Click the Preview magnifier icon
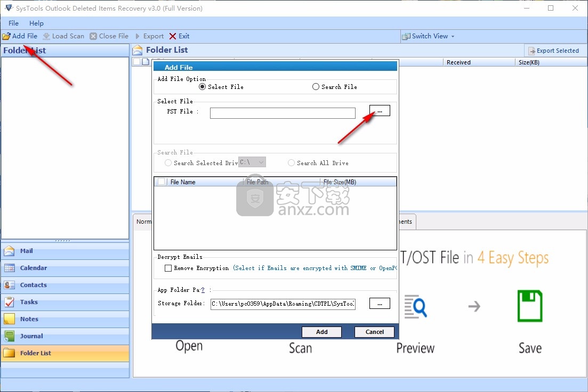The width and height of the screenshot is (588, 392). (x=415, y=307)
